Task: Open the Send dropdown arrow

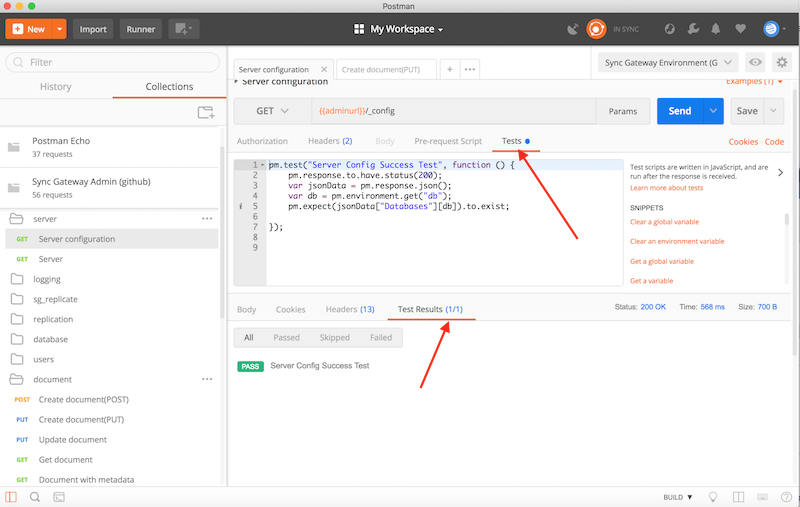Action: click(713, 111)
